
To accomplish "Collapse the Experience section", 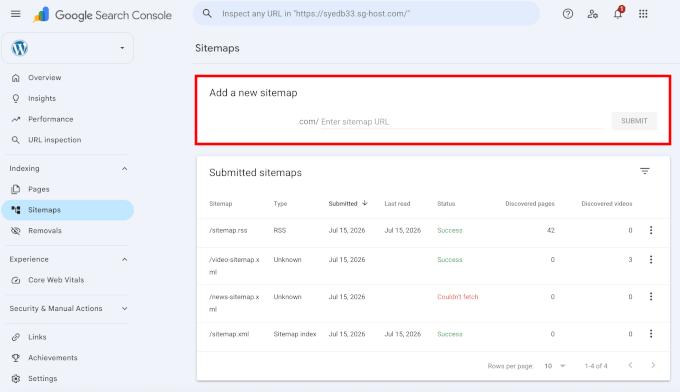I will click(124, 259).
